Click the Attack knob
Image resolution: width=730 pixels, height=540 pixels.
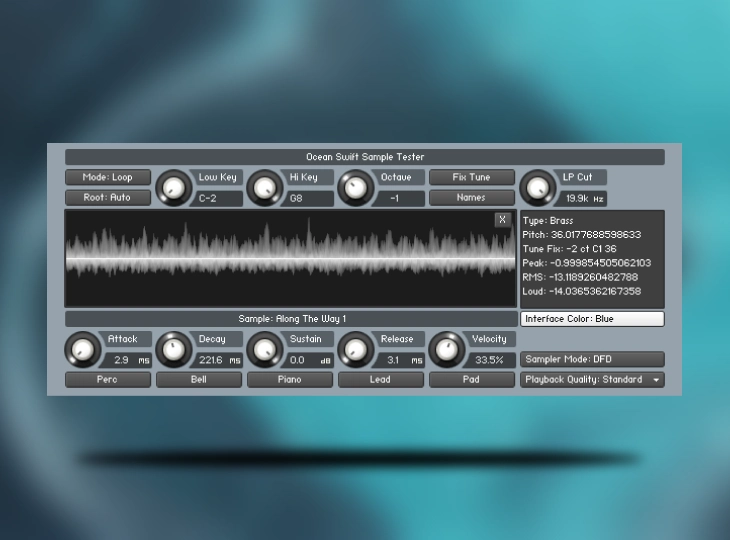click(x=82, y=348)
